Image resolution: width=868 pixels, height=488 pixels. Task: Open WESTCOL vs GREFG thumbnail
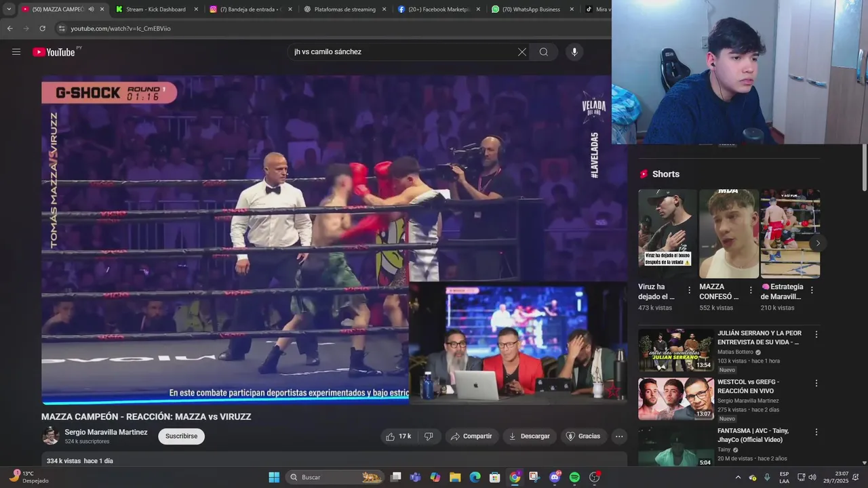(x=676, y=399)
